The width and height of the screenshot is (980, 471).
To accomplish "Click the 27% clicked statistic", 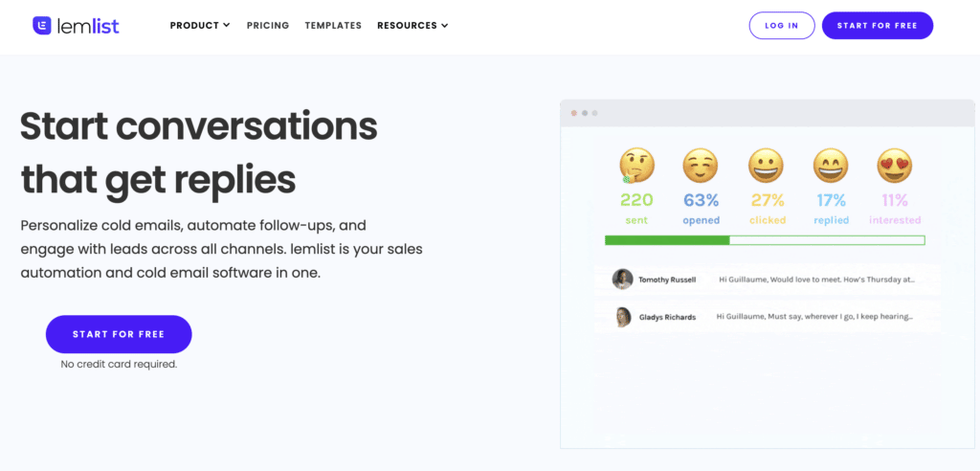I will point(768,209).
